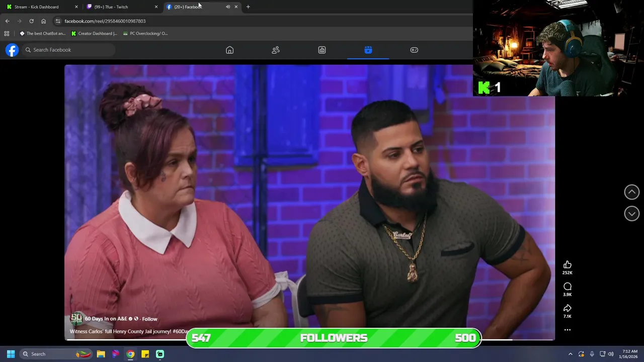Open the Friends icon in Facebook nav

(276, 50)
